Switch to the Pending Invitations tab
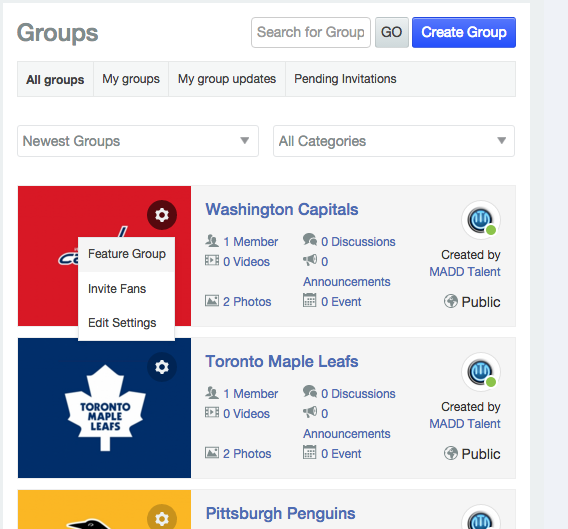The image size is (568, 529). pos(345,79)
